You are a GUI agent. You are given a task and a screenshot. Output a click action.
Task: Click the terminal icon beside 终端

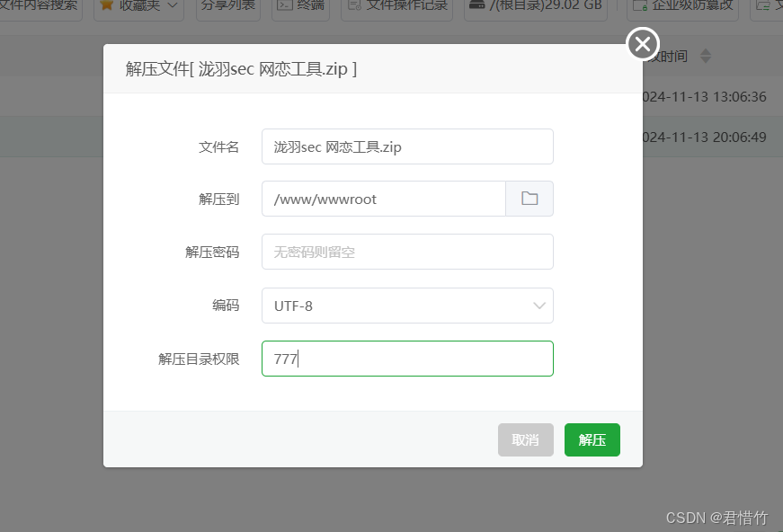coord(285,5)
